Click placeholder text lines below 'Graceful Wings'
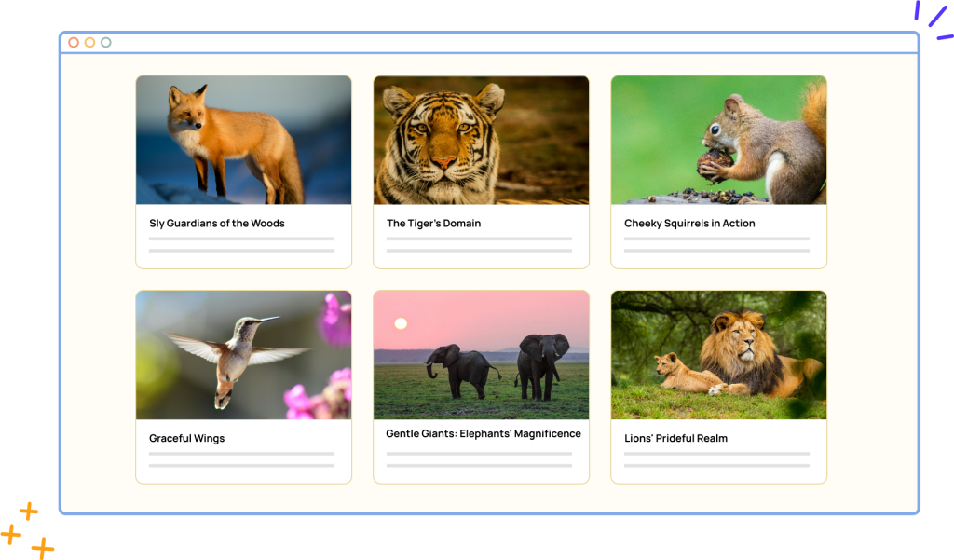Screen dimensions: 954x560 click(241, 460)
